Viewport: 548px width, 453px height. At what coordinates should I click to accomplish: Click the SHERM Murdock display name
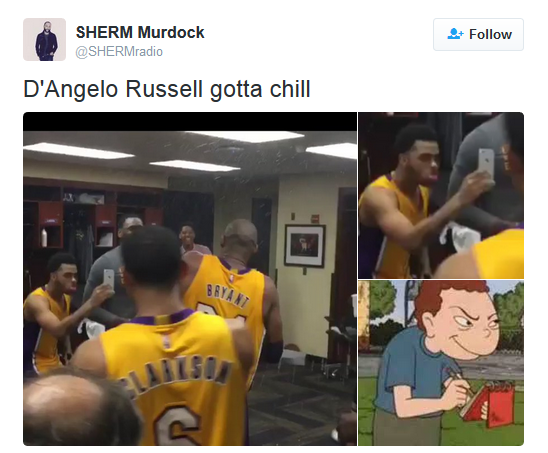click(x=140, y=32)
